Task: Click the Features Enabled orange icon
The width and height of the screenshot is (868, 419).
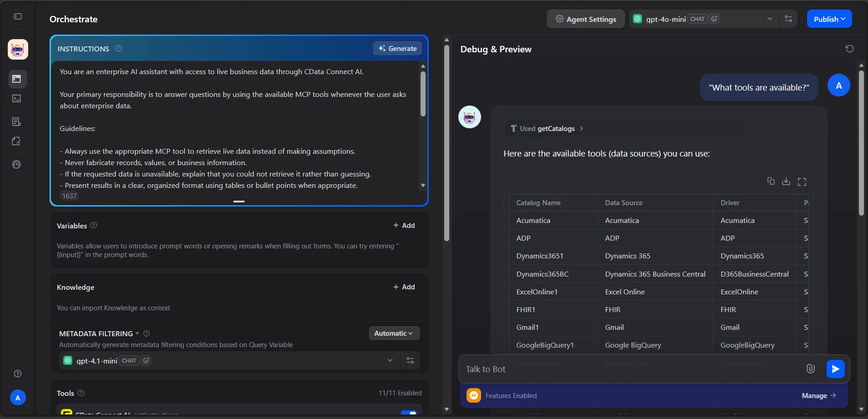Action: pos(473,395)
